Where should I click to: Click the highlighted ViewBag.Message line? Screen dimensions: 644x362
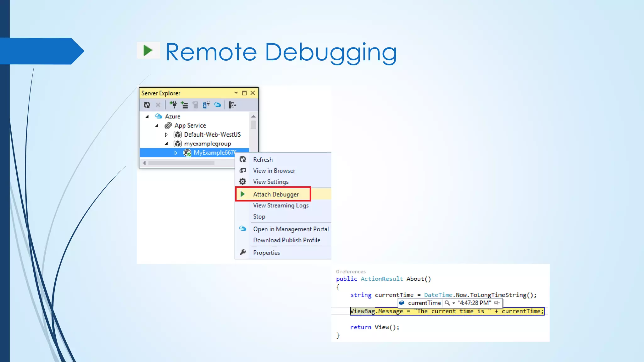(x=447, y=311)
